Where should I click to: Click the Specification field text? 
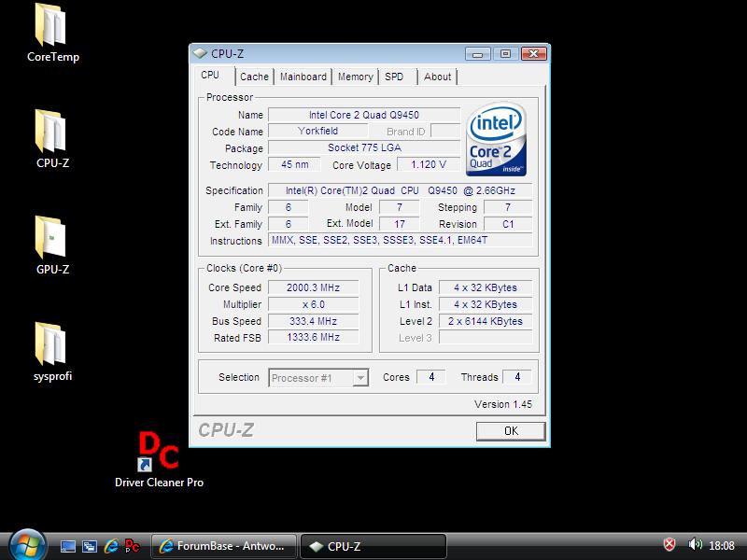[401, 190]
